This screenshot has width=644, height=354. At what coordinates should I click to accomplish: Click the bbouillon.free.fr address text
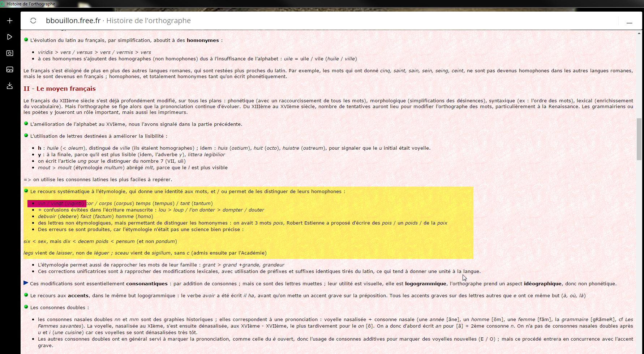pos(73,21)
